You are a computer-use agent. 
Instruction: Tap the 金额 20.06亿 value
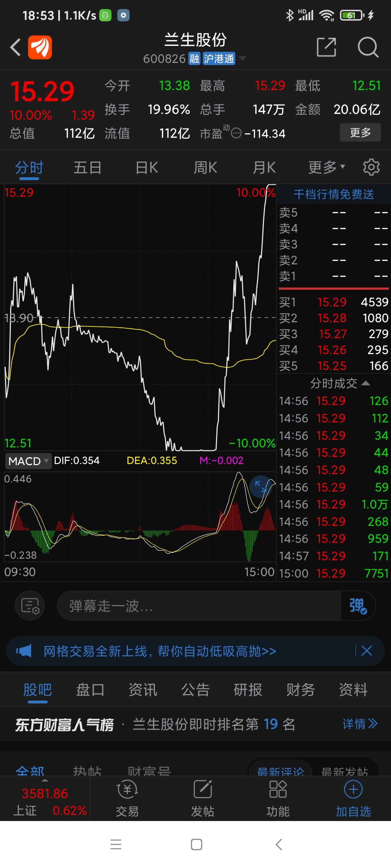357,109
